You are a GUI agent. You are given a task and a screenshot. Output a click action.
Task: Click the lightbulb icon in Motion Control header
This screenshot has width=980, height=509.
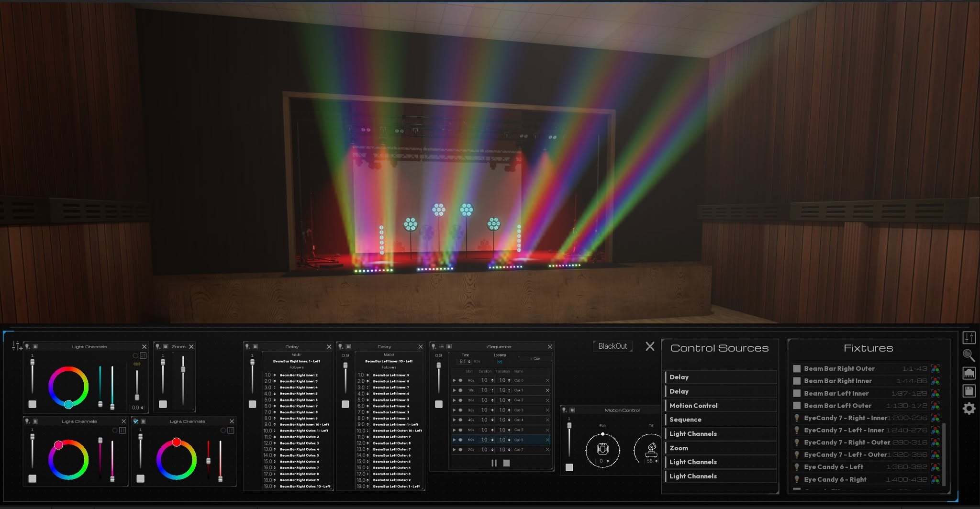pos(564,410)
